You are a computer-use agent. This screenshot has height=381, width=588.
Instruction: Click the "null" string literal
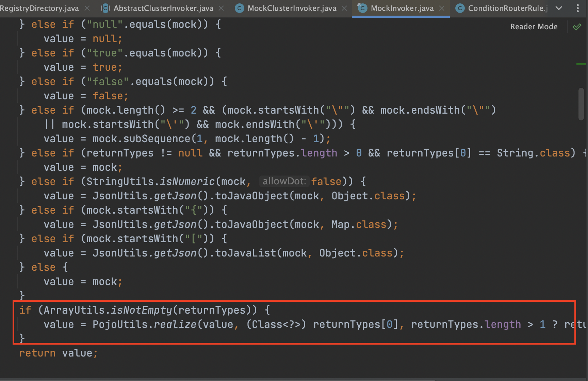tap(105, 24)
